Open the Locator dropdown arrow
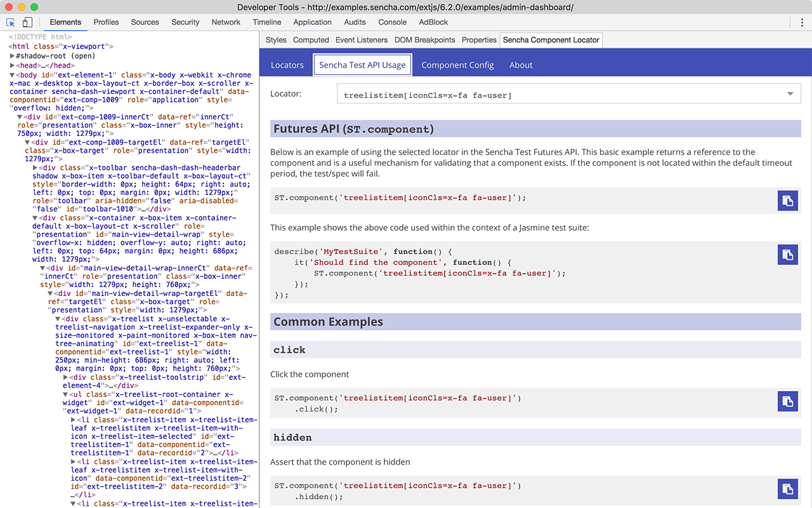 click(790, 94)
